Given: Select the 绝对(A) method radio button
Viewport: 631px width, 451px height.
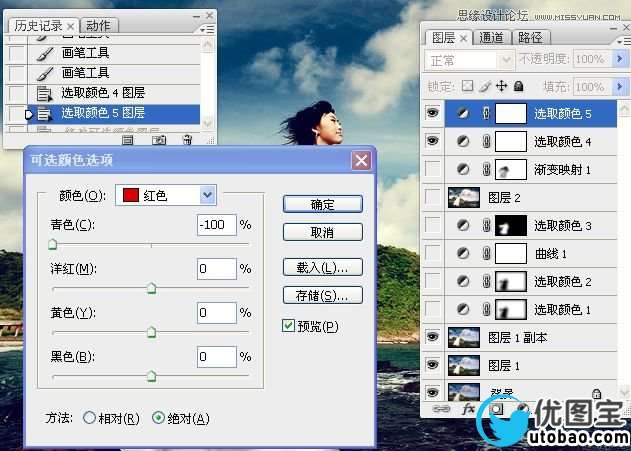Looking at the screenshot, I should (159, 418).
